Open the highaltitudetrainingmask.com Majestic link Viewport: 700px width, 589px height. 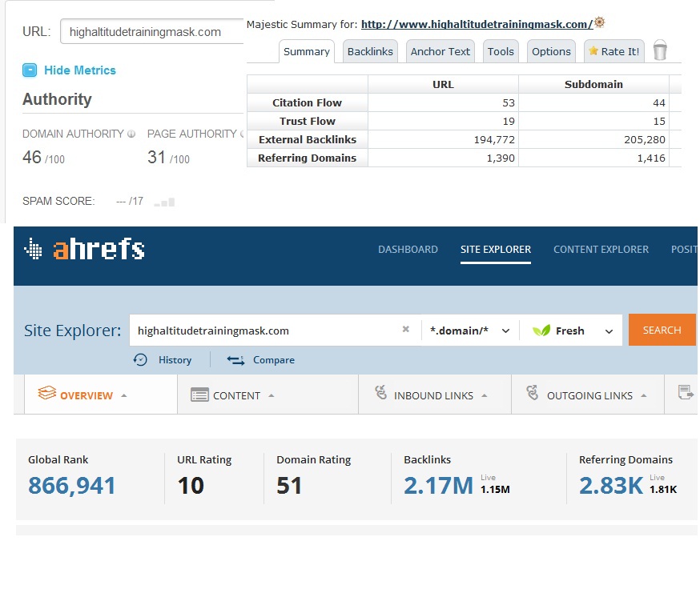point(477,24)
